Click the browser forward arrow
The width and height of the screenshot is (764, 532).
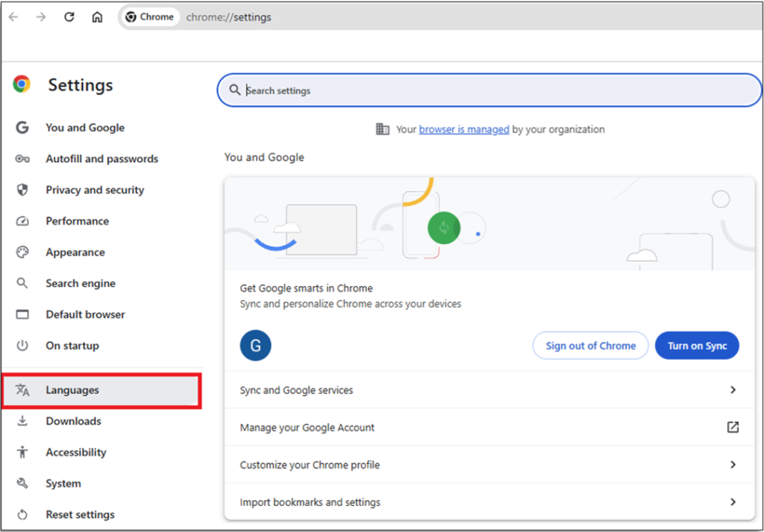tap(41, 17)
